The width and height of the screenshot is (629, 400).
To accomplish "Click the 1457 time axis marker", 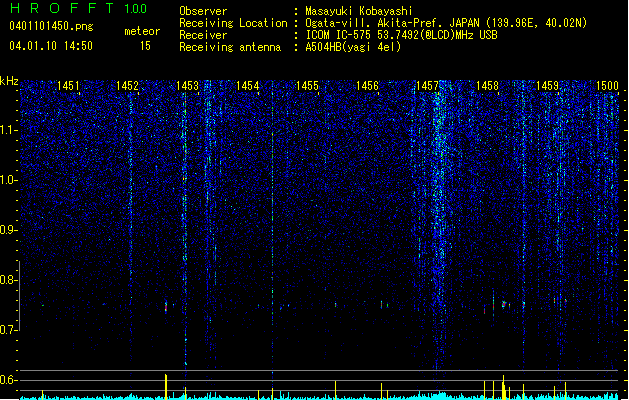I will coord(428,85).
